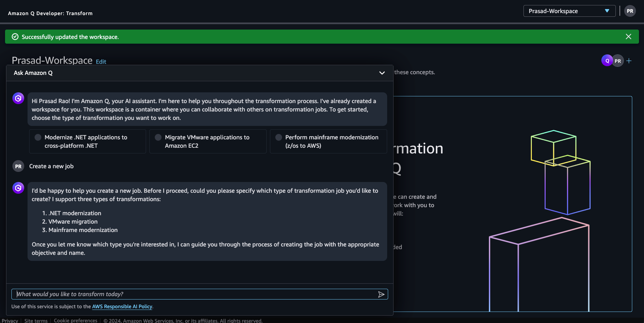Click the PR collaborator avatar beside Q
This screenshot has width=644, height=323.
[x=618, y=61]
